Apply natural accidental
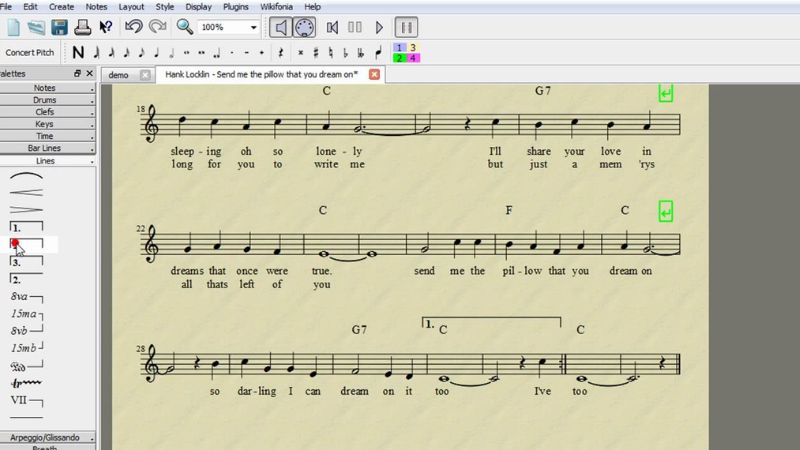This screenshot has height=450, width=800. (331, 53)
